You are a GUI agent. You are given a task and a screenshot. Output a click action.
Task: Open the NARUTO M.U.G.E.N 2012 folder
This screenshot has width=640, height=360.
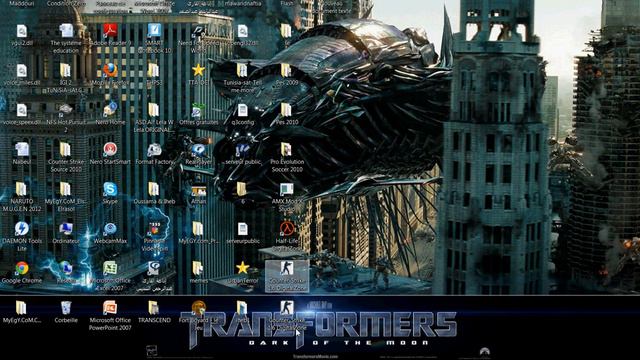(21, 189)
